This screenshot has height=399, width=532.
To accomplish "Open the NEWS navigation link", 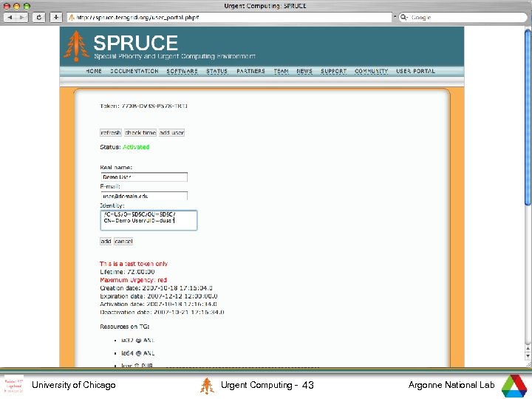I will pos(304,71).
